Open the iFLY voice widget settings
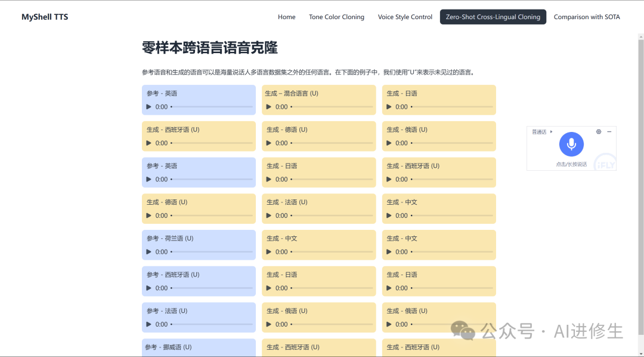 (599, 132)
